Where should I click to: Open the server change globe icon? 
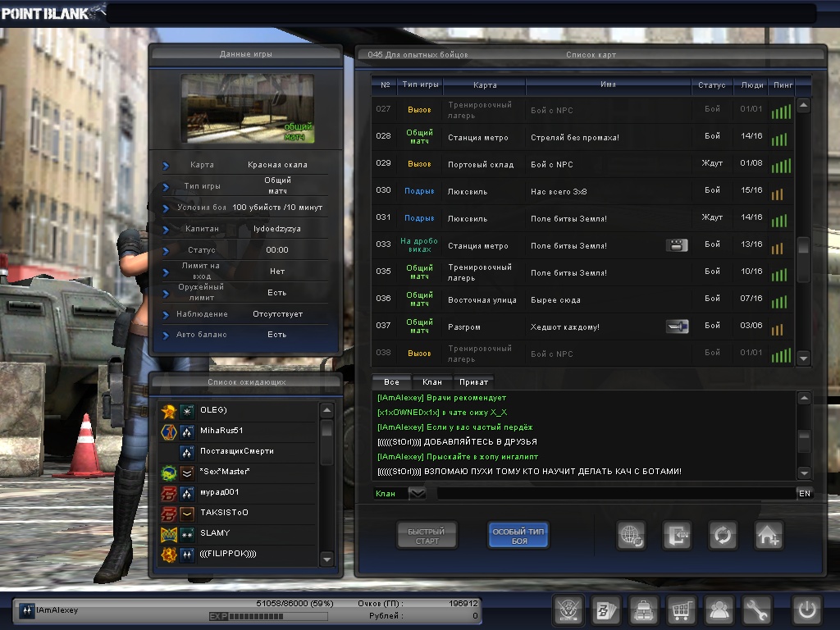coord(631,535)
